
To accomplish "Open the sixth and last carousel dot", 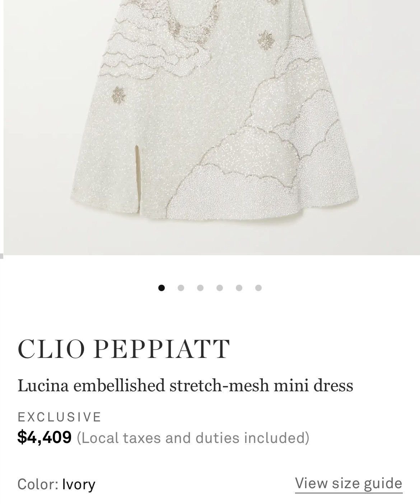I will 258,288.
